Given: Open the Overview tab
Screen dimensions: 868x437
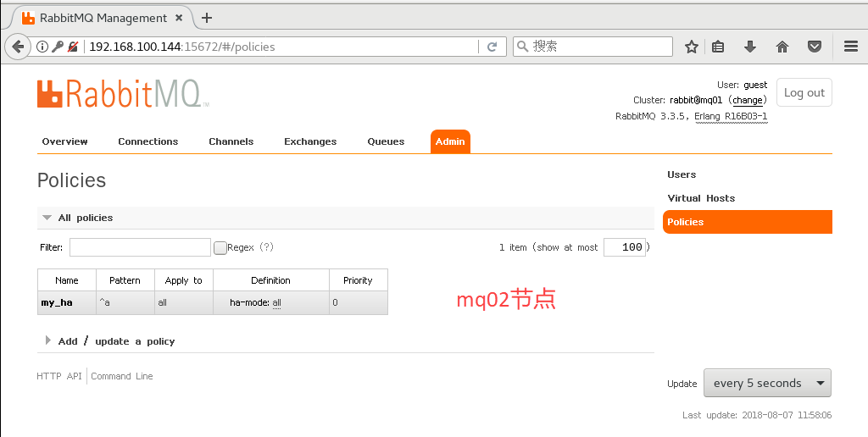Looking at the screenshot, I should [64, 141].
